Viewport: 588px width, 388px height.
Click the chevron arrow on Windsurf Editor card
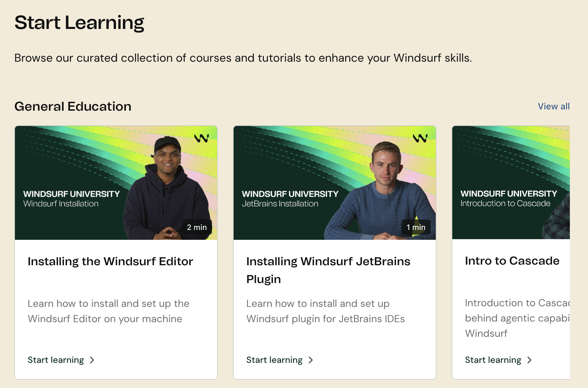tap(92, 360)
